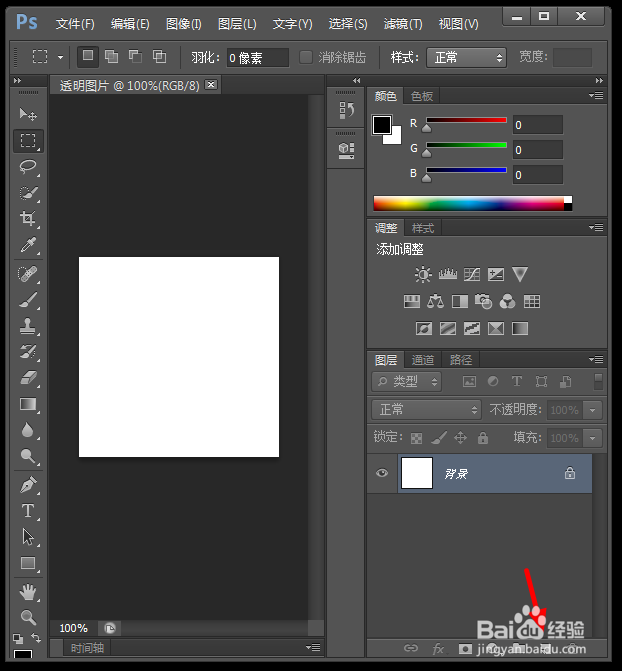622x671 pixels.
Task: Add an Invert adjustment
Action: click(424, 329)
